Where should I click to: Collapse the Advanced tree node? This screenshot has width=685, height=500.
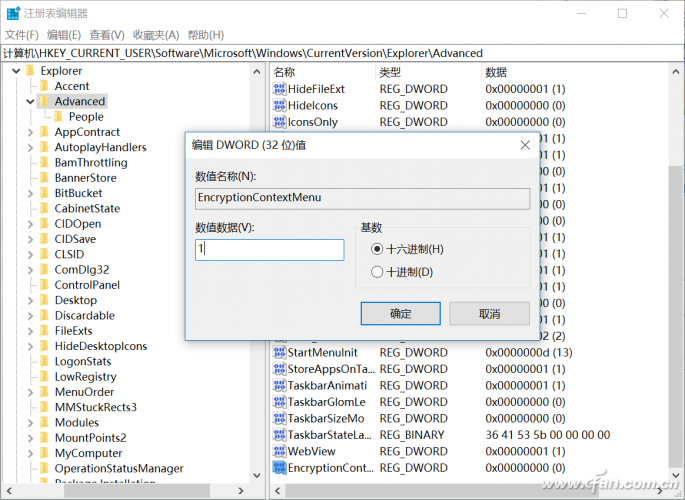coord(30,102)
